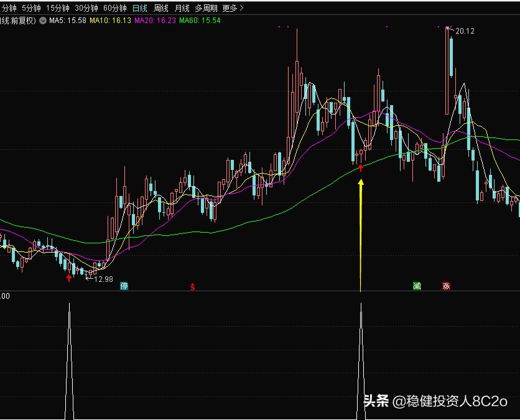Switch to the 月线 monthly tab
The height and width of the screenshot is (420, 520).
[x=180, y=9]
